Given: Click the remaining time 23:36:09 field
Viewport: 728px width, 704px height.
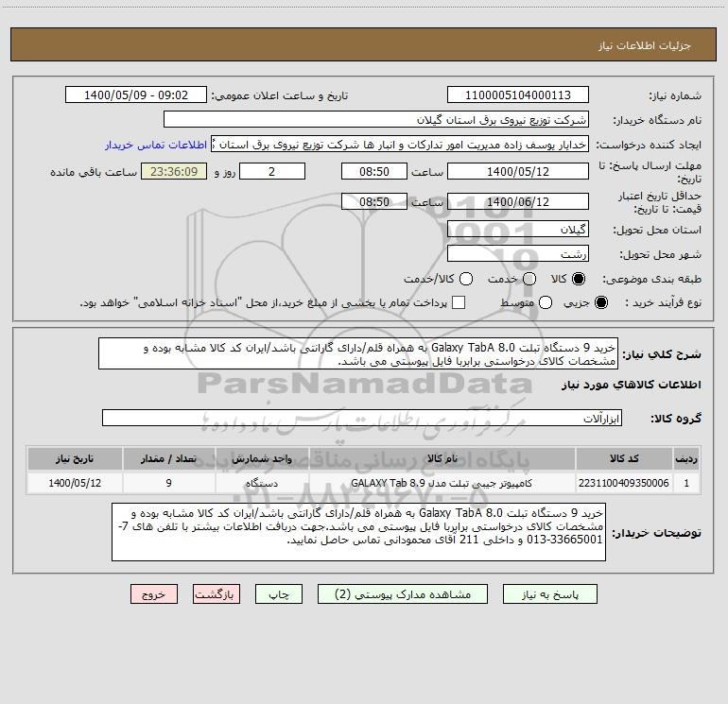Looking at the screenshot, I should (174, 171).
